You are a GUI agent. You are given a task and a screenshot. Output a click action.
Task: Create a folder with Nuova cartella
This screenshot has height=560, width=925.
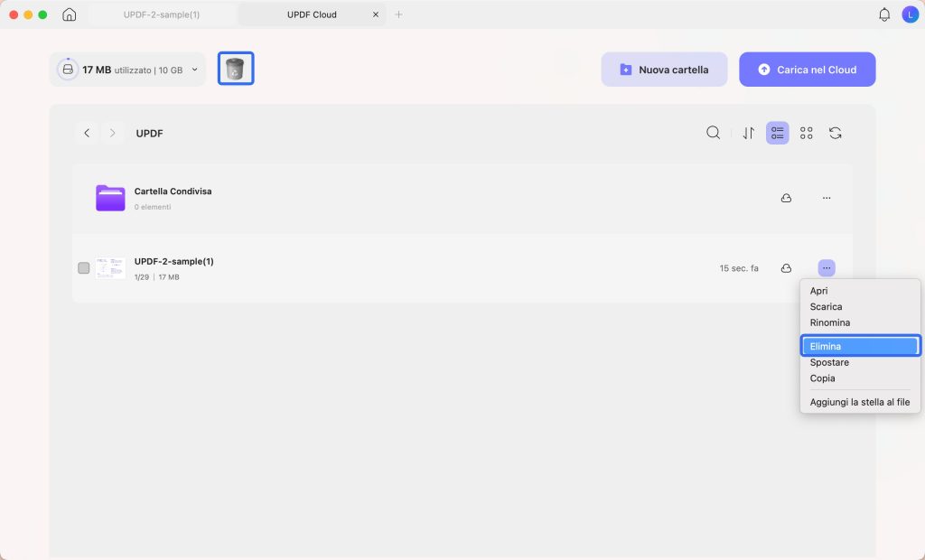pos(664,70)
